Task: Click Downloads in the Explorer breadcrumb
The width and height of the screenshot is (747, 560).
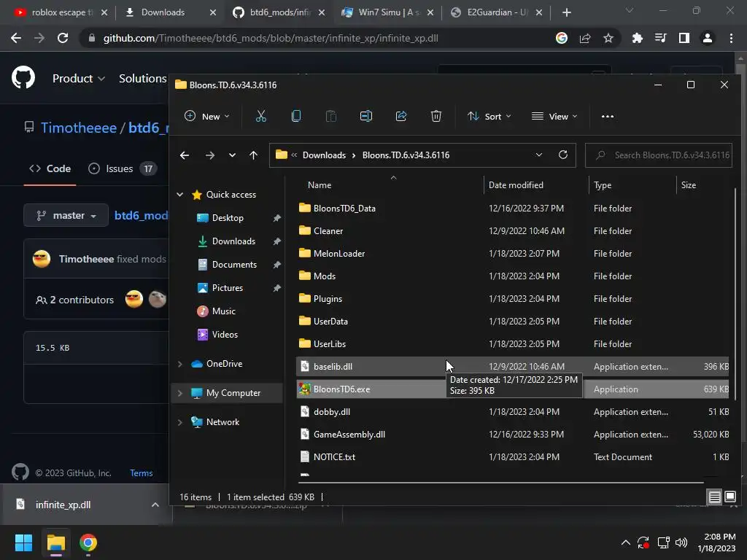Action: point(324,155)
